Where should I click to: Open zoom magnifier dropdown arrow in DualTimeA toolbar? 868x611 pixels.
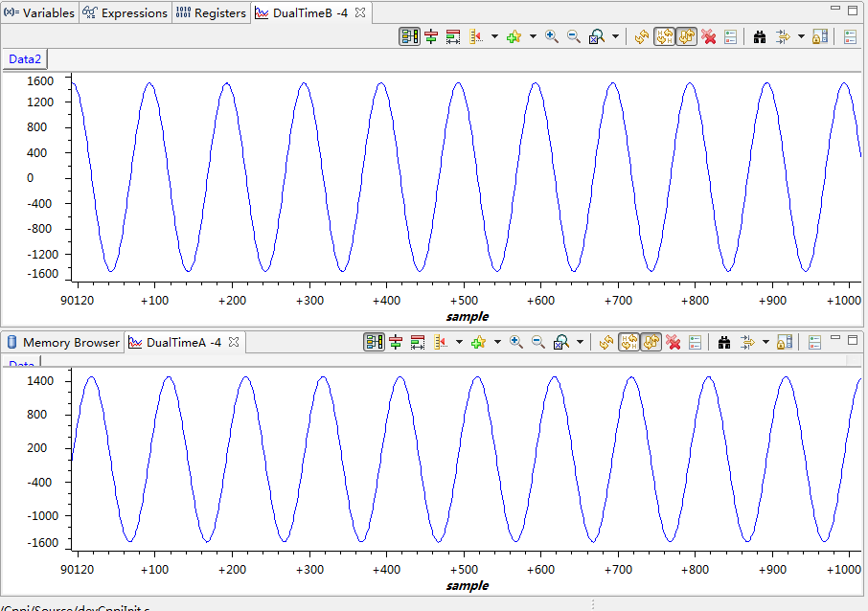[581, 343]
